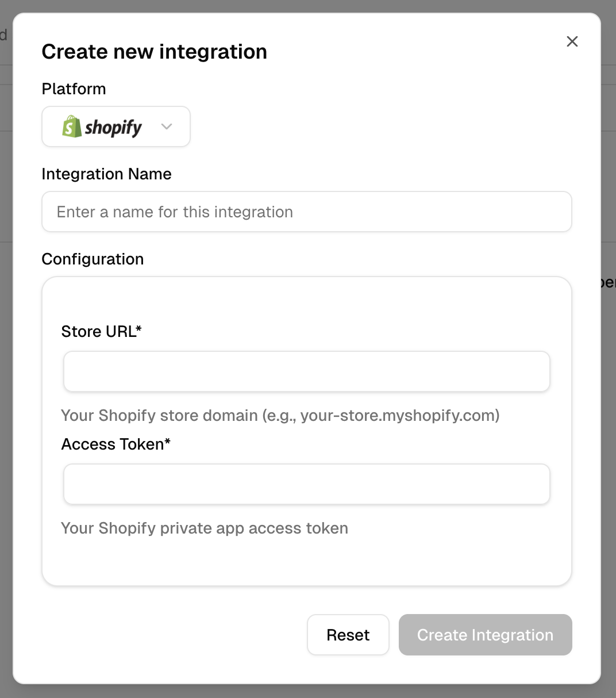Click the private app access token hint

(x=204, y=528)
